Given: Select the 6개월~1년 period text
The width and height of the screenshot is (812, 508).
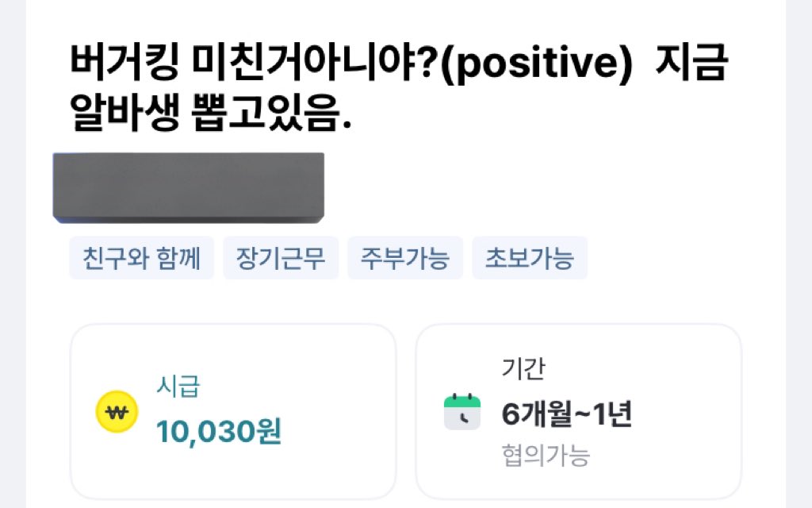Looking at the screenshot, I should 566,414.
